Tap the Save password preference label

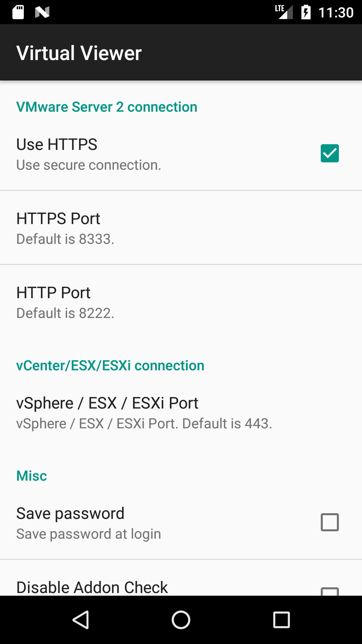[70, 514]
